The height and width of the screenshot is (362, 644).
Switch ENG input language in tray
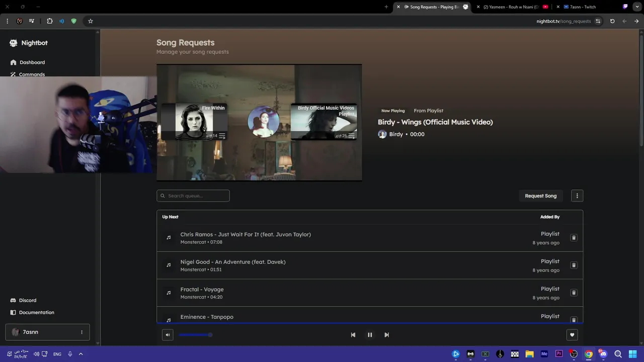[57, 354]
